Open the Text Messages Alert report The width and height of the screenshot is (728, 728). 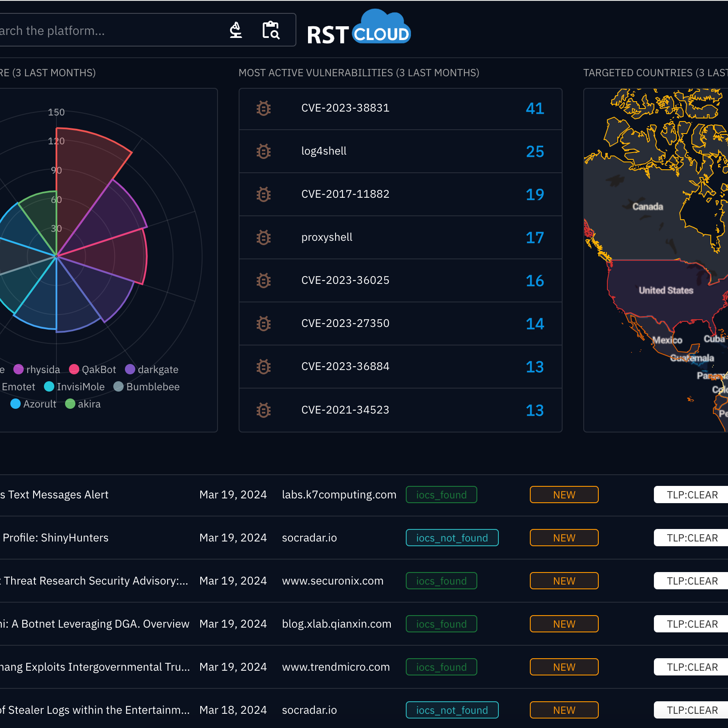pyautogui.click(x=54, y=495)
